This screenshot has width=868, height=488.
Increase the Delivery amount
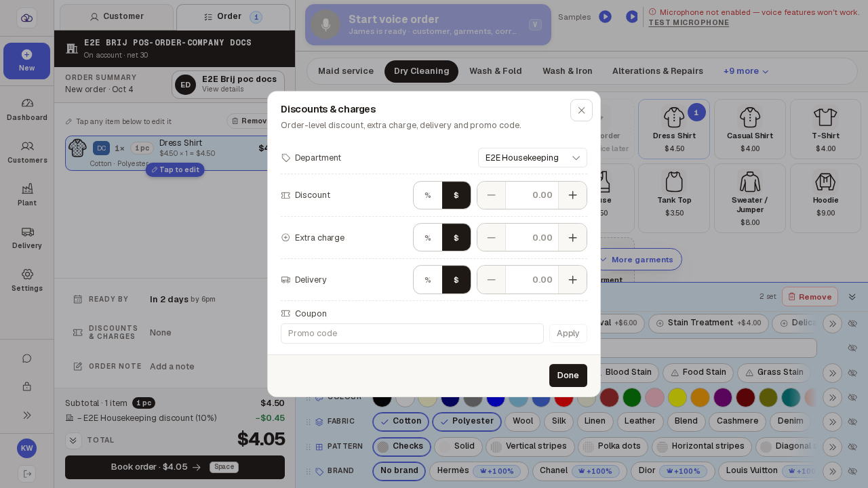click(x=572, y=280)
